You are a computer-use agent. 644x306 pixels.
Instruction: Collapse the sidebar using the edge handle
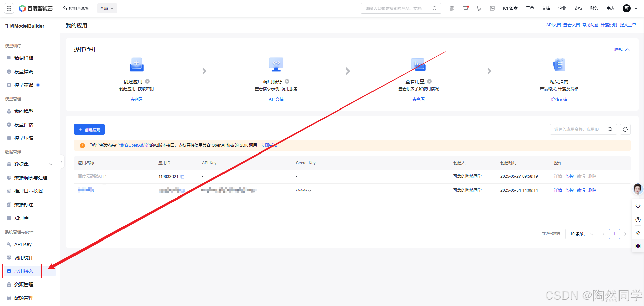point(62,162)
